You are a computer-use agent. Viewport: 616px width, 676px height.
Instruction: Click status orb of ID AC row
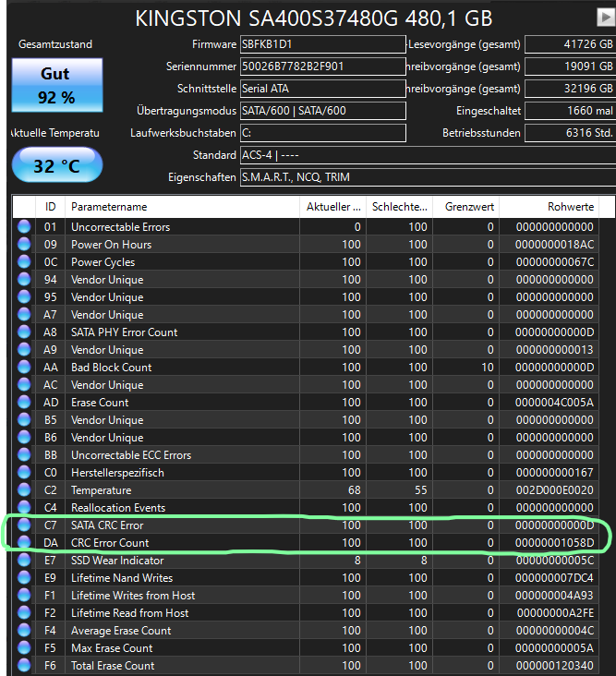click(x=24, y=385)
